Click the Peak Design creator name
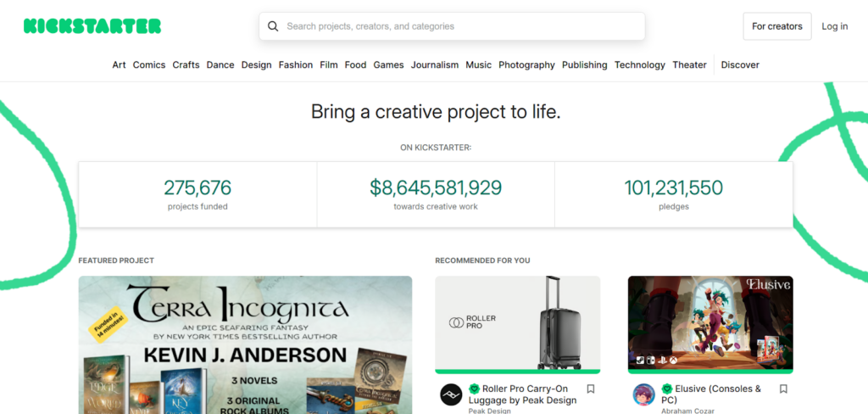868x414 pixels. point(489,411)
